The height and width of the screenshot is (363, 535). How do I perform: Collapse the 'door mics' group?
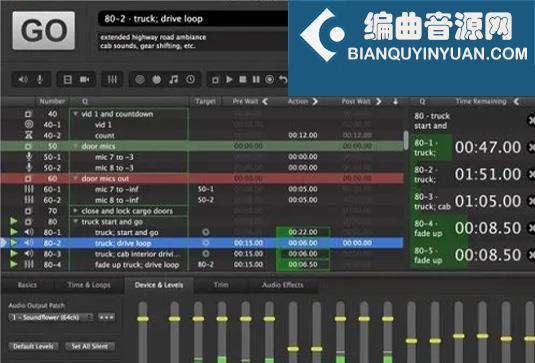pos(75,146)
